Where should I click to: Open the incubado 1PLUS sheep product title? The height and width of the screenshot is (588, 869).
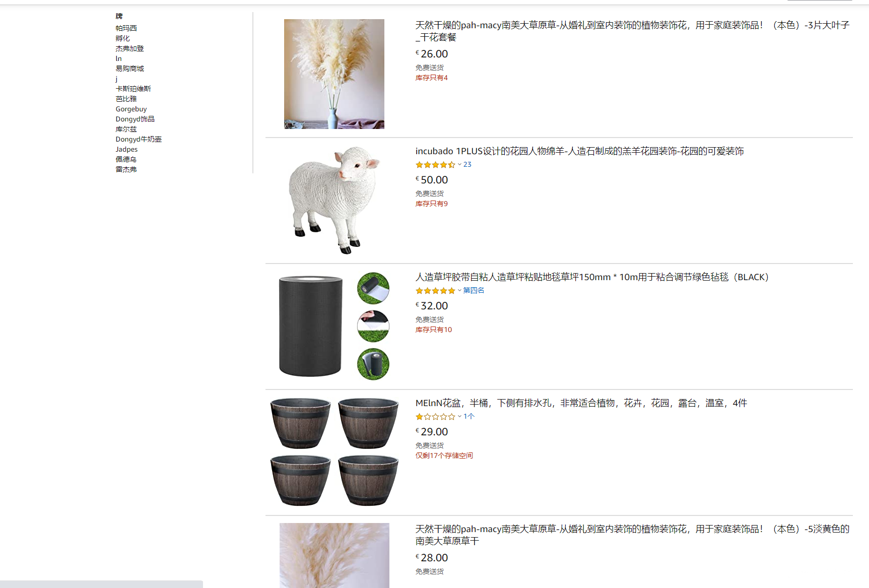(x=579, y=151)
